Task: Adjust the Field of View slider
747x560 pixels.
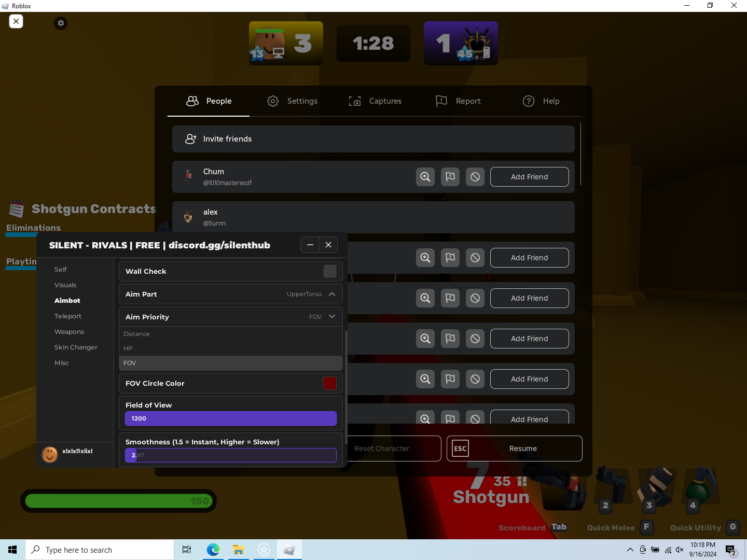Action: click(x=231, y=418)
